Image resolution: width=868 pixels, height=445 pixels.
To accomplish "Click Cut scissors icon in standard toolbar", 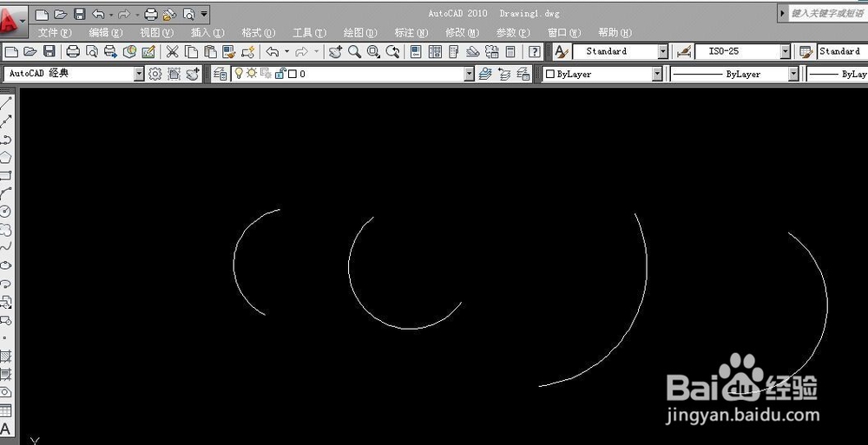I will pyautogui.click(x=173, y=52).
